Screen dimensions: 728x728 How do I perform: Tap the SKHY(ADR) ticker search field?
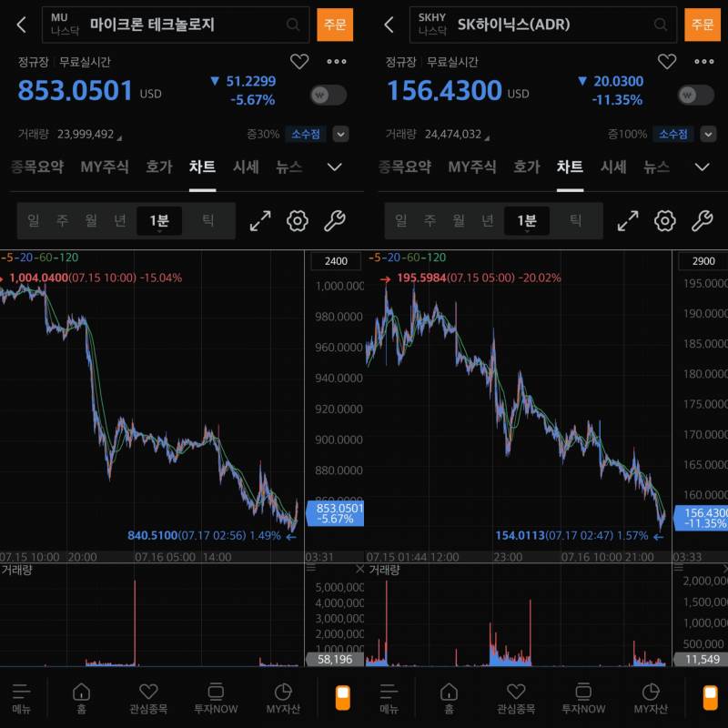coord(543,25)
